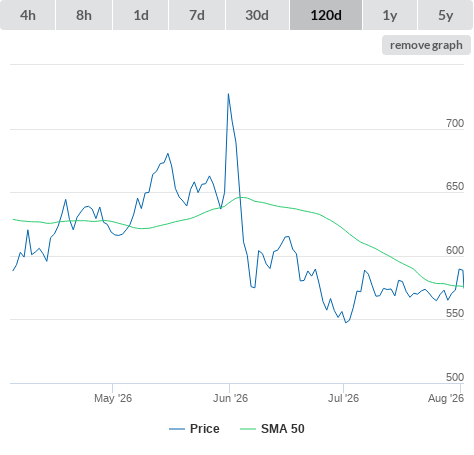Screen dimensions: 474x455
Task: Select the 5y time range
Action: (445, 15)
